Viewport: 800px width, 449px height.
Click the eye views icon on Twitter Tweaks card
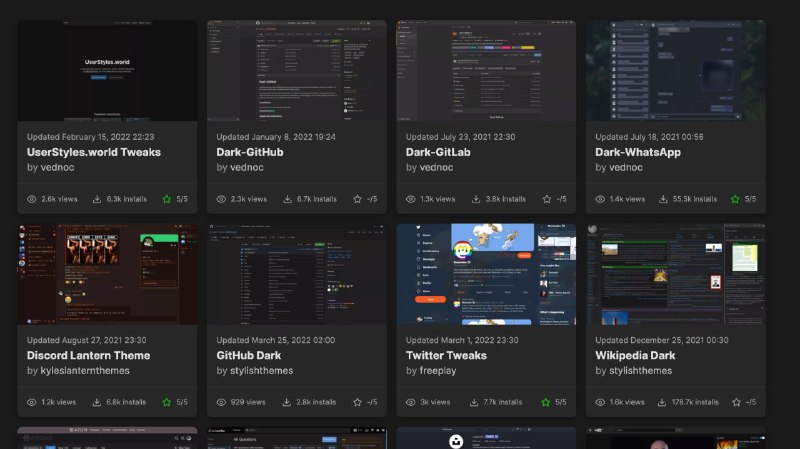pyautogui.click(x=411, y=402)
